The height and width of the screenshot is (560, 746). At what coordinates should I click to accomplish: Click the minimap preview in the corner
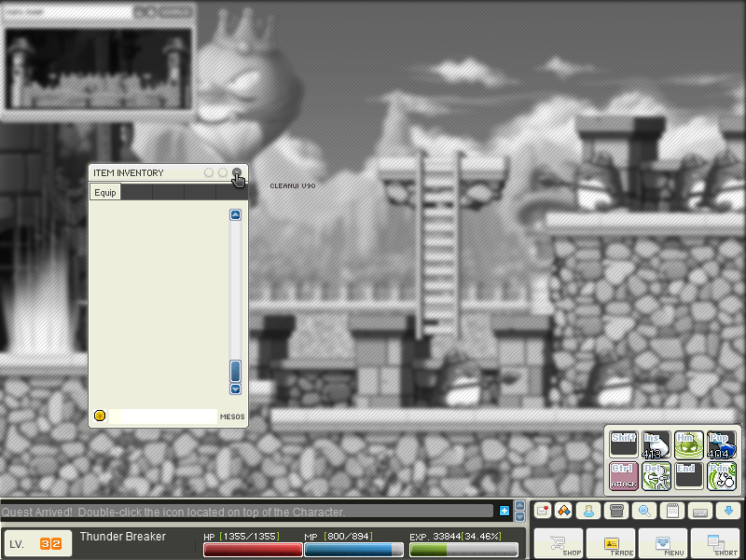tap(99, 69)
